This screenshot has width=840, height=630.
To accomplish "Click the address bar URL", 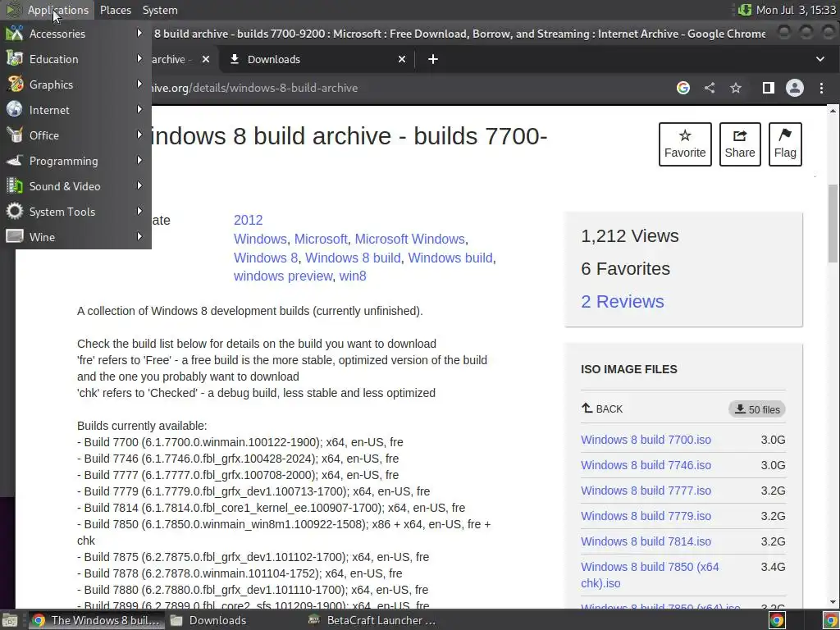I will [x=254, y=88].
